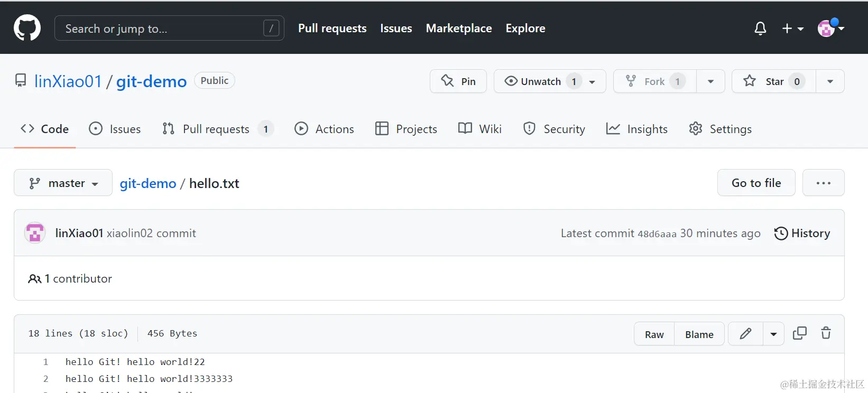Open the Star lists dropdown arrow
Viewport: 868px width, 393px height.
click(x=830, y=81)
